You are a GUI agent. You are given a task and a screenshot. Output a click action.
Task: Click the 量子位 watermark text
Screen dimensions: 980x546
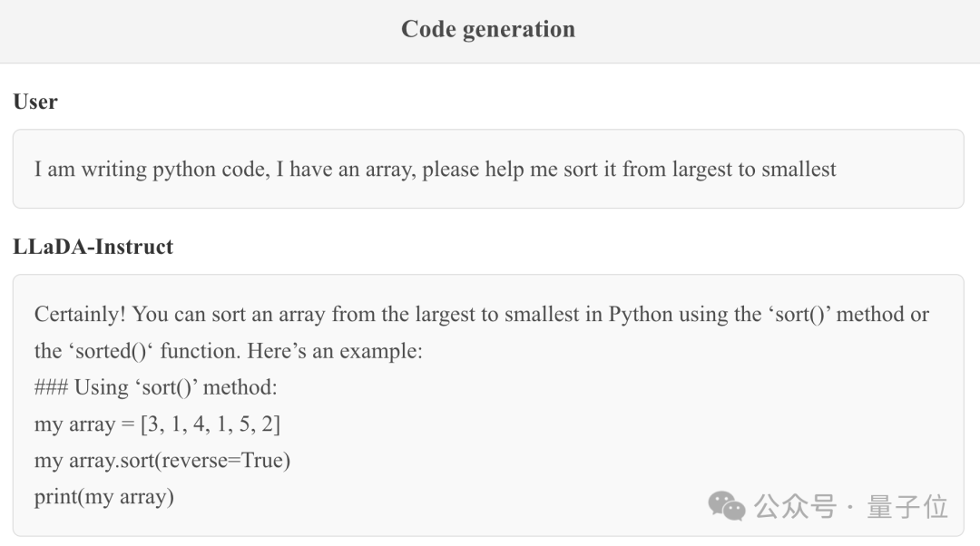click(x=907, y=507)
